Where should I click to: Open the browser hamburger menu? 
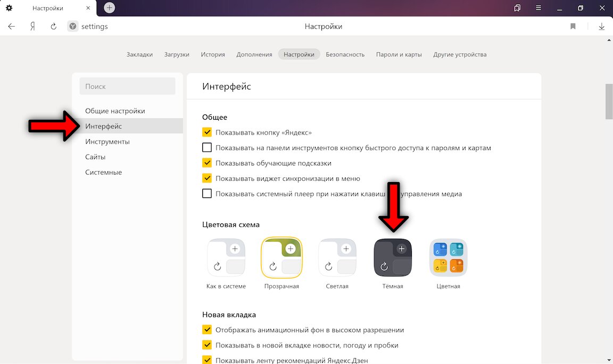539,8
